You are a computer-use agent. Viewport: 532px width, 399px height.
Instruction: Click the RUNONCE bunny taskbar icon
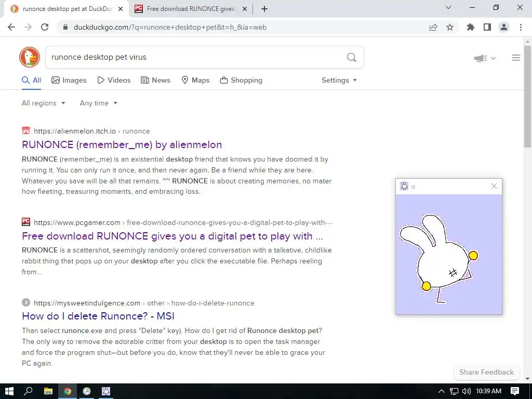(106, 391)
